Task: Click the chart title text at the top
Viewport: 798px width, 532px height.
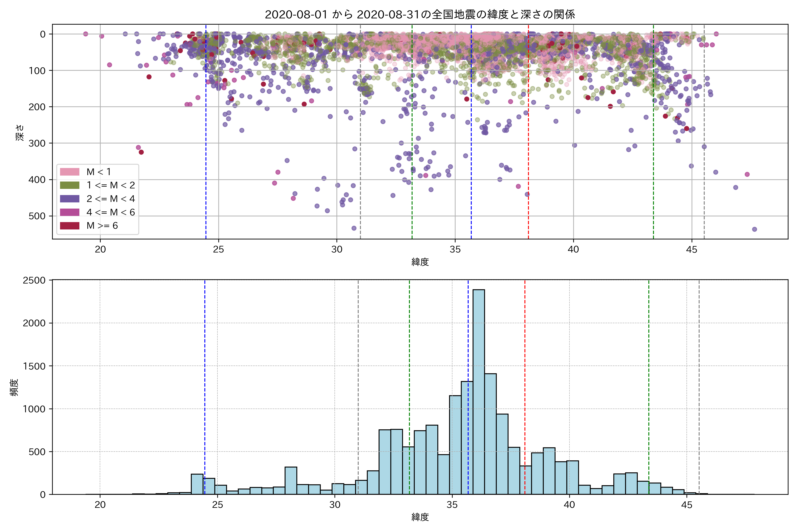Action: [420, 15]
